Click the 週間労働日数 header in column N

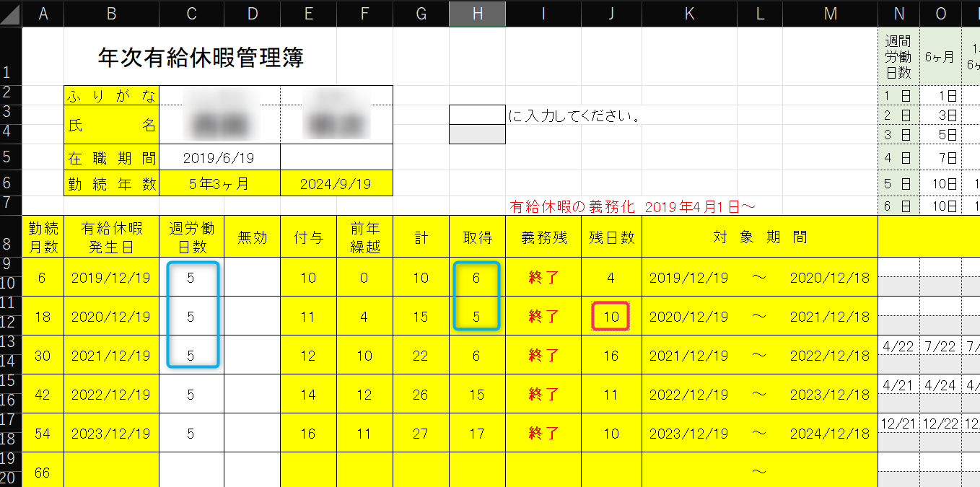coord(898,56)
